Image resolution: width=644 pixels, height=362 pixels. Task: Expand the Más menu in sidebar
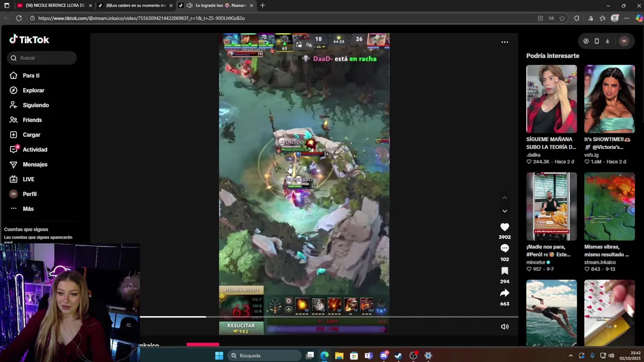click(x=21, y=209)
